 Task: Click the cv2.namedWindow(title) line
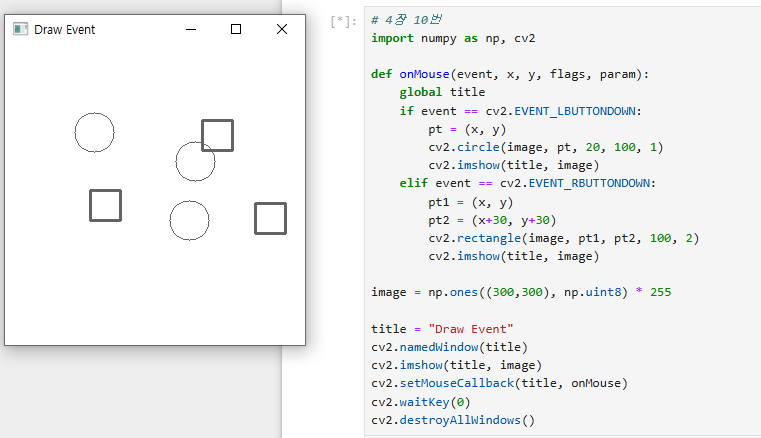click(x=449, y=347)
